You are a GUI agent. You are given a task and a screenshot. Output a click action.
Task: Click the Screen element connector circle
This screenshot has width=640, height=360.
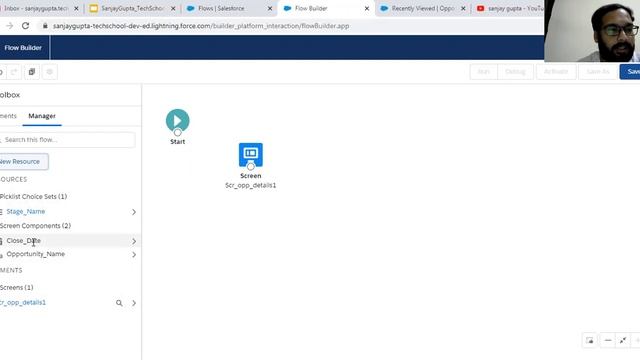(x=251, y=167)
